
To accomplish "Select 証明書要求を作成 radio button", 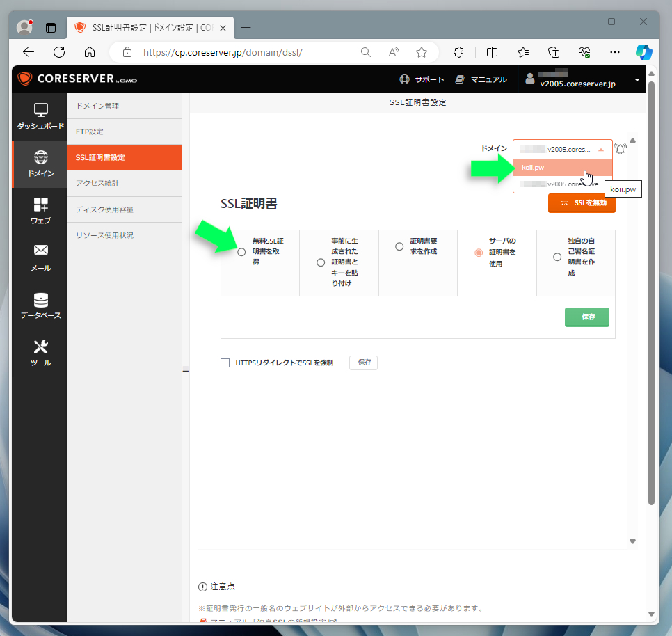I will coord(399,246).
